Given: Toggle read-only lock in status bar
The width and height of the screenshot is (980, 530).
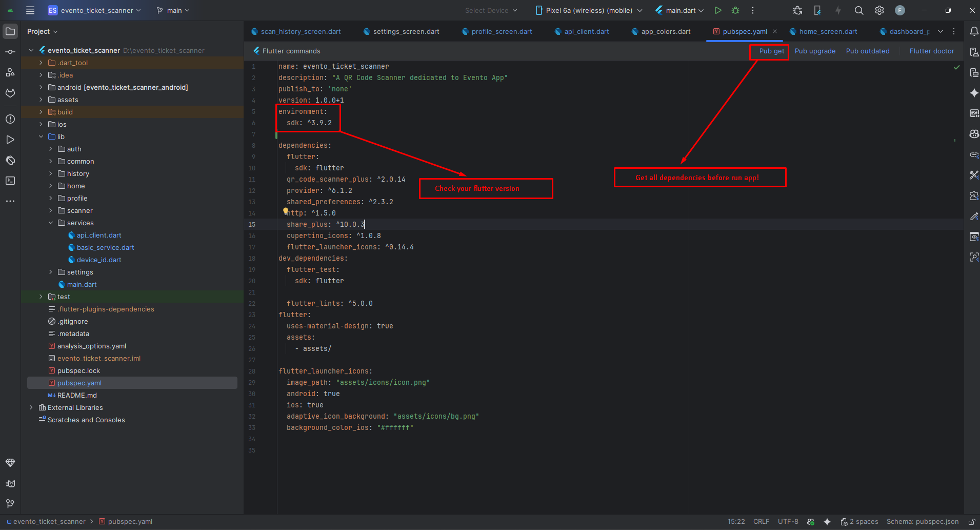Looking at the screenshot, I should [972, 521].
